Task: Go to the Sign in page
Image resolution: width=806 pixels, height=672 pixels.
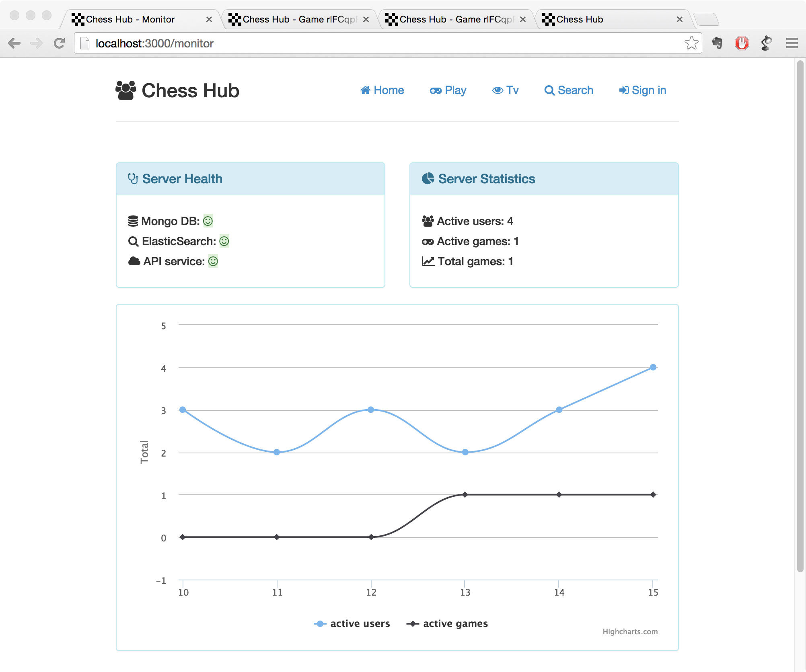Action: pos(642,90)
